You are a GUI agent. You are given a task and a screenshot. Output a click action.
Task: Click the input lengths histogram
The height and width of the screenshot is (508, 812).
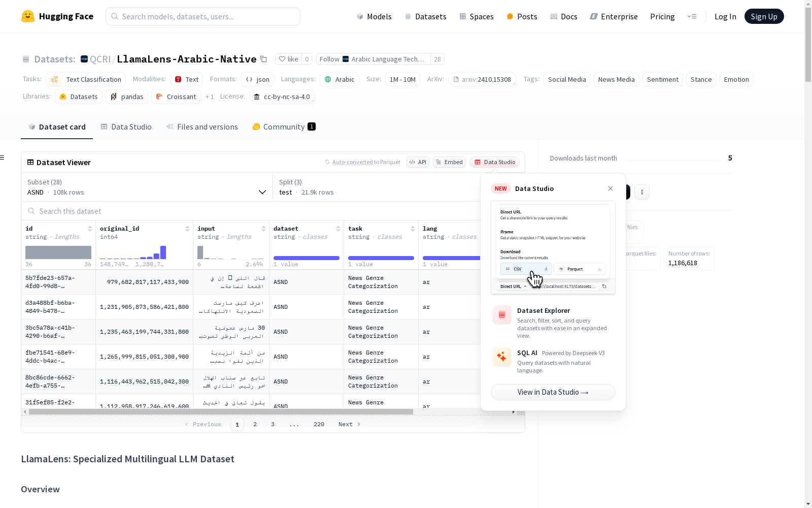point(230,252)
